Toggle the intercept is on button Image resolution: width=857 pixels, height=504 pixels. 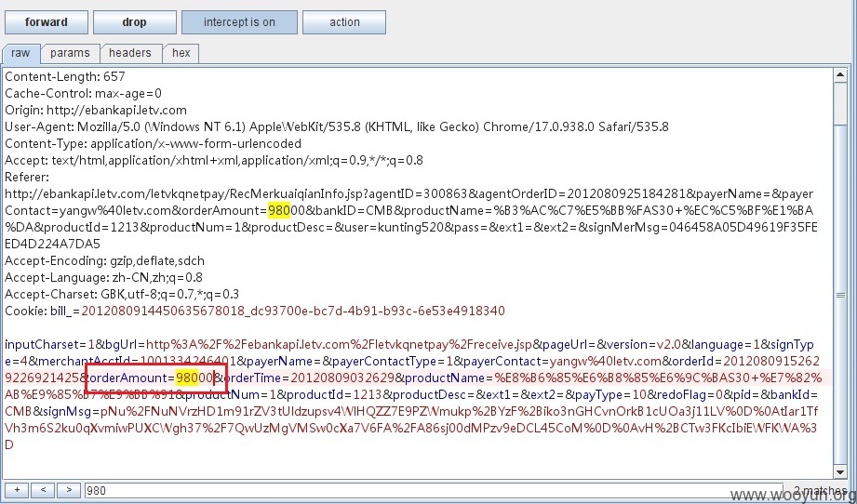pos(239,22)
